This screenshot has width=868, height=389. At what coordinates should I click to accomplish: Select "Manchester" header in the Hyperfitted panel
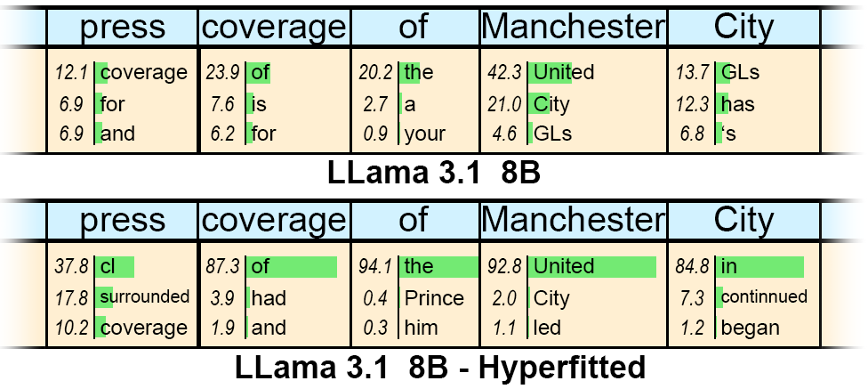573,220
